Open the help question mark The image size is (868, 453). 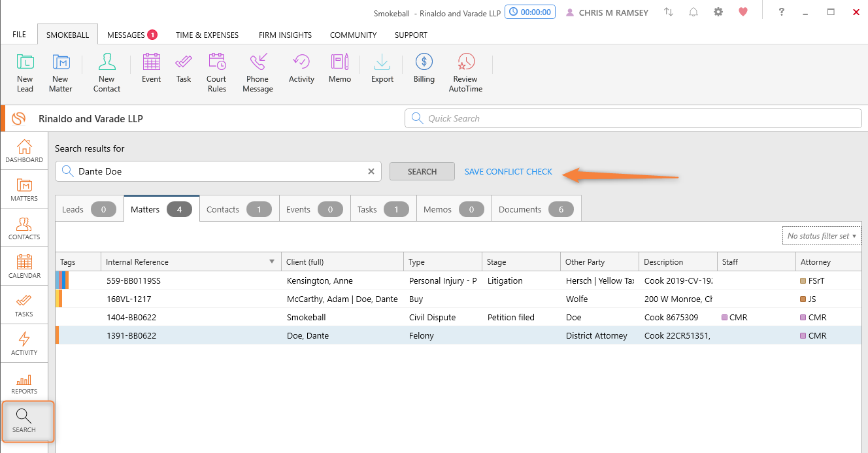[x=781, y=12]
